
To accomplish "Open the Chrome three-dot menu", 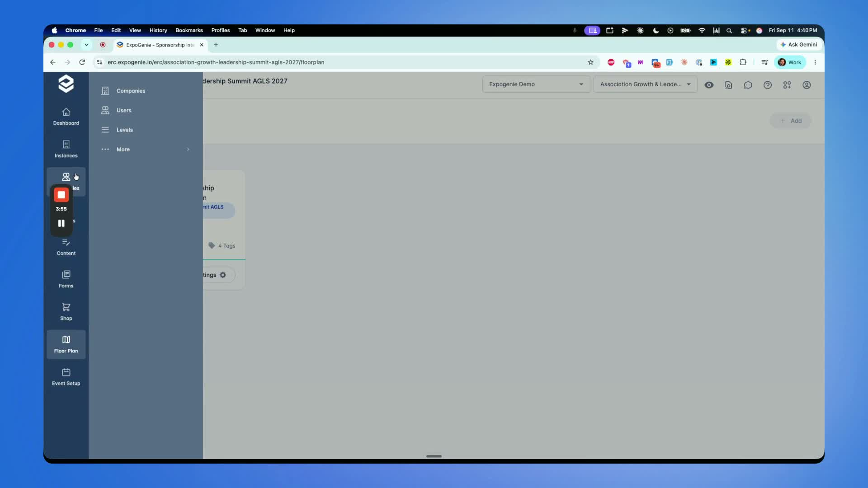I will (815, 62).
